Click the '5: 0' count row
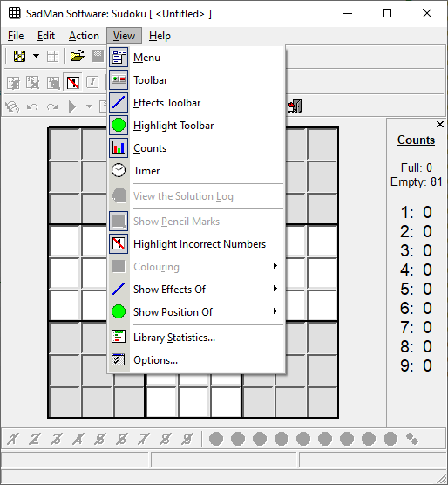Screen dimensions: 448x485 [416, 290]
